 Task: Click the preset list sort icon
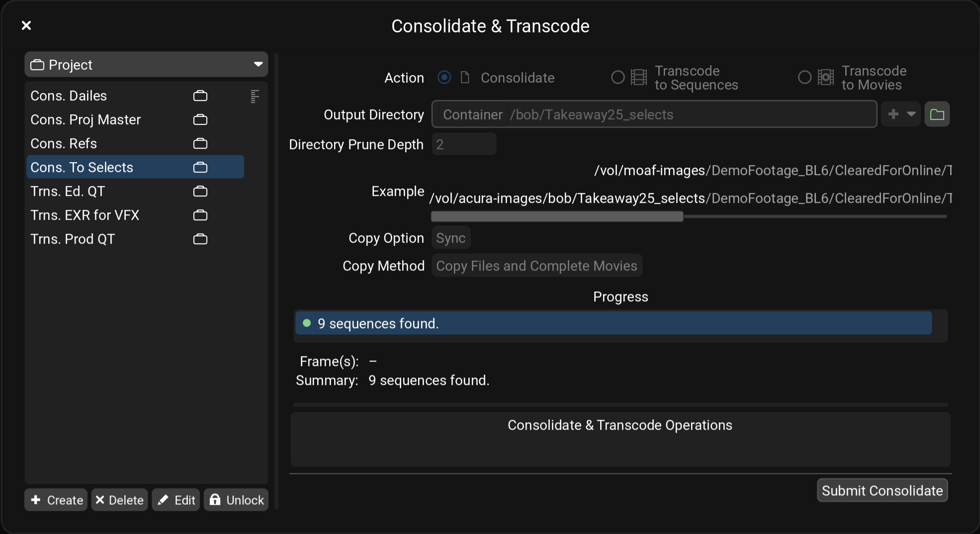tap(255, 96)
